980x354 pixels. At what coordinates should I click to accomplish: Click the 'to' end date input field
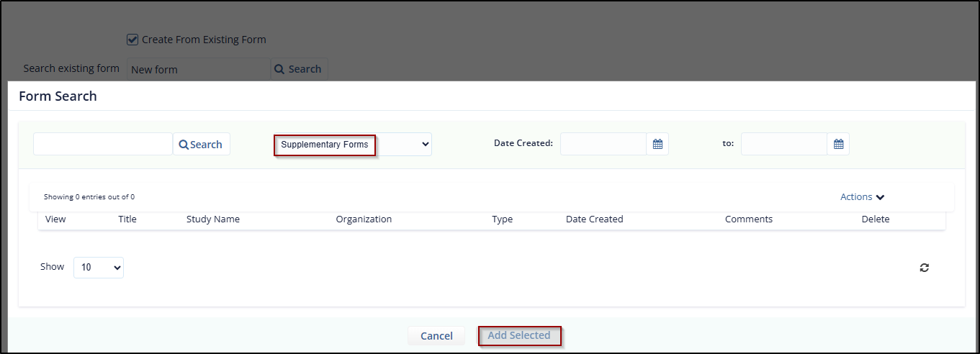[x=784, y=144]
